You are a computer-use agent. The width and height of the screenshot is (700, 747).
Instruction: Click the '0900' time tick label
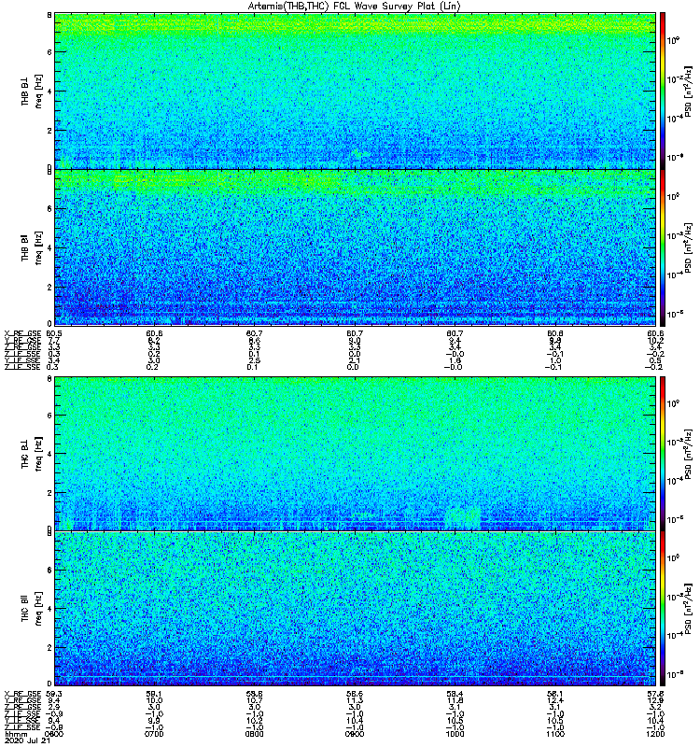(355, 734)
